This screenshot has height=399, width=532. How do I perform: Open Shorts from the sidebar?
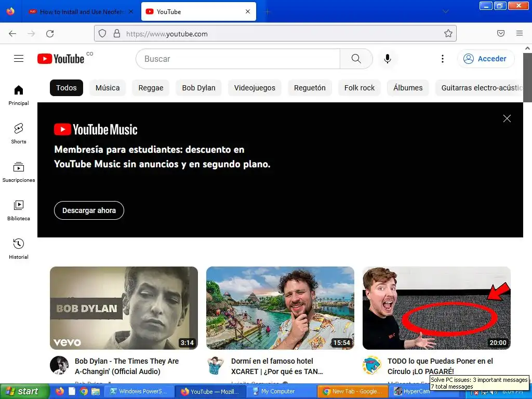point(19,134)
